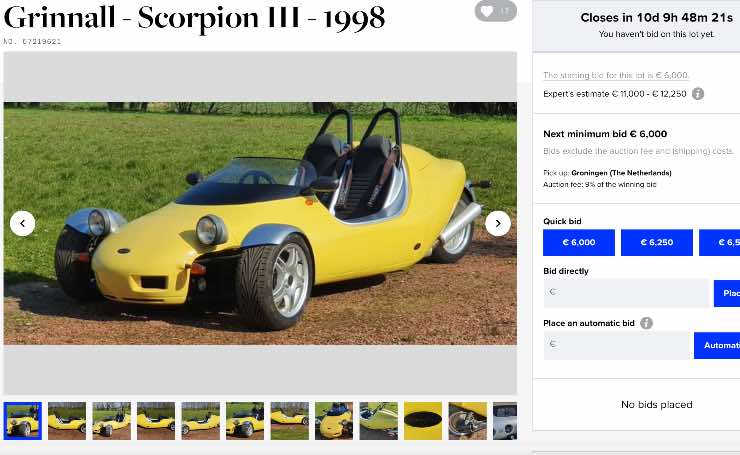Open the last partially visible thumbnail
Image resolution: width=740 pixels, height=455 pixels.
(x=505, y=421)
